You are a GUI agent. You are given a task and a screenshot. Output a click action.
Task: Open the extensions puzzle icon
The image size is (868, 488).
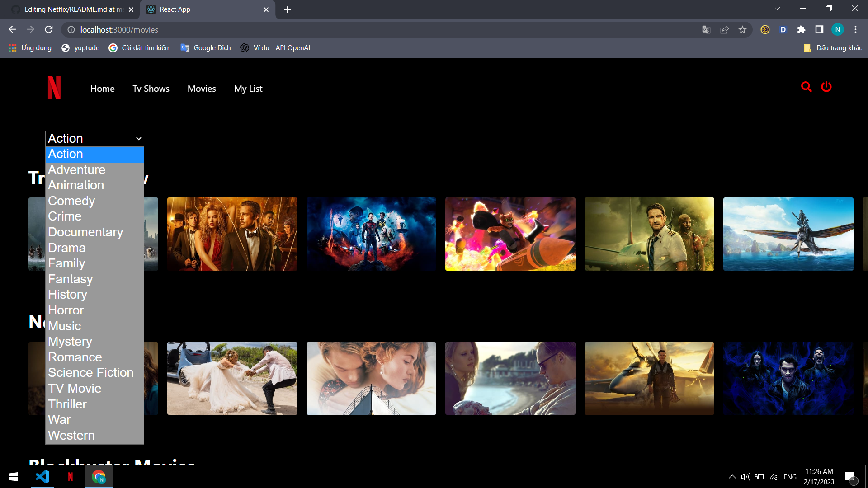(802, 29)
